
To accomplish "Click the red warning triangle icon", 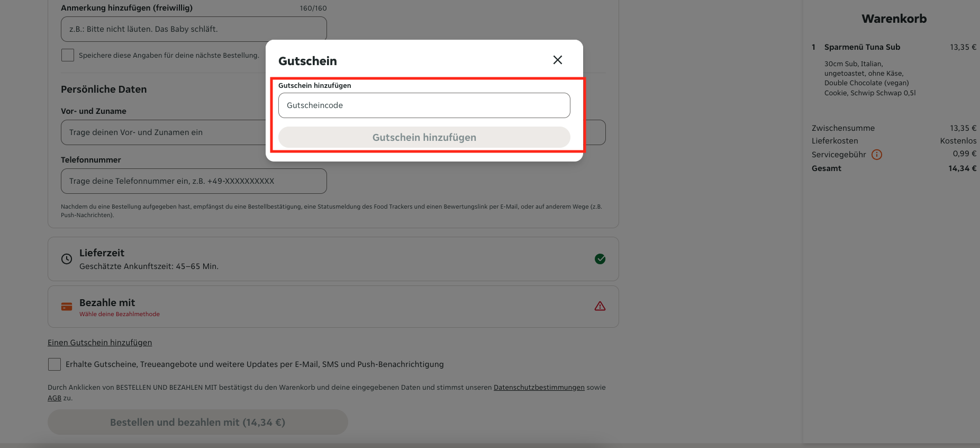I will [600, 306].
